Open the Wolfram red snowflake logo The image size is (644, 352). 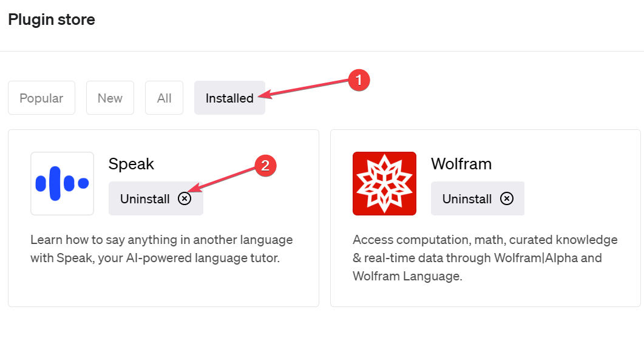point(384,183)
